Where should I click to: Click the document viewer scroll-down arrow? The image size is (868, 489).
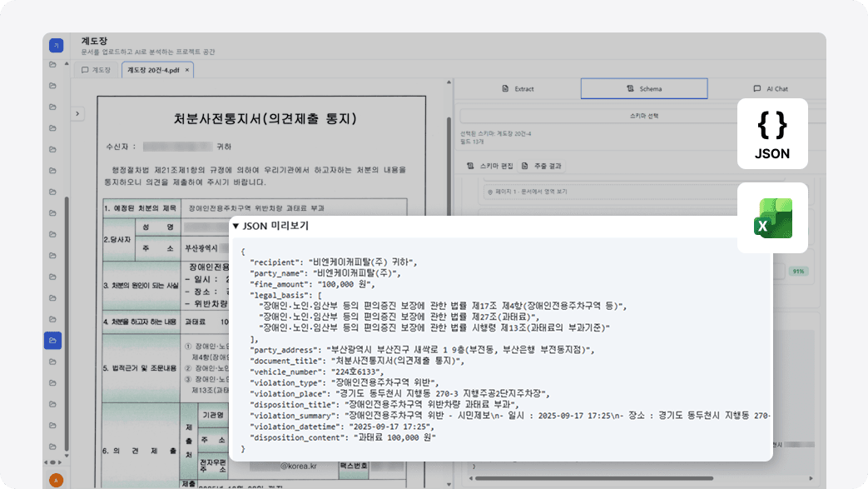point(449,485)
